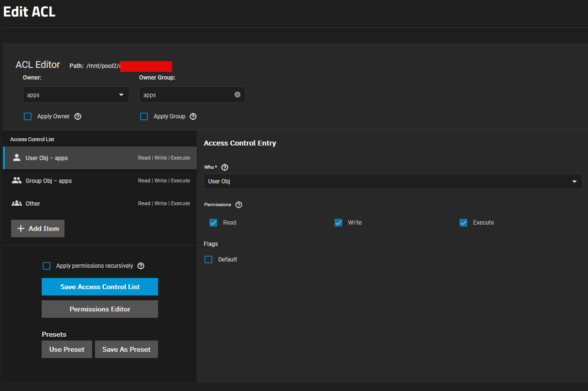This screenshot has height=391, width=588.
Task: Save Access Control List
Action: [x=100, y=287]
